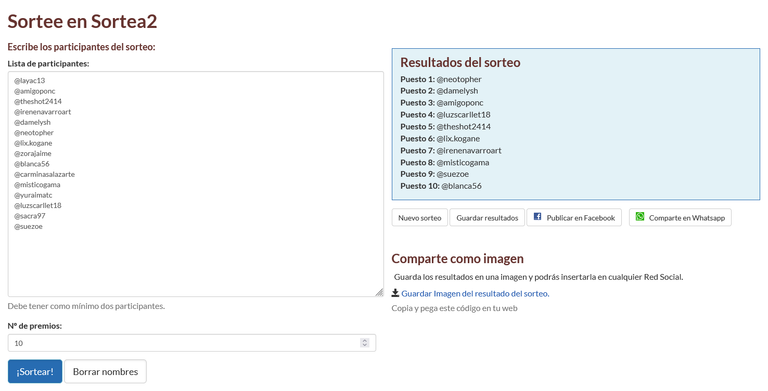The height and width of the screenshot is (391, 768).
Task: Click Publicar en Facebook button
Action: coord(574,218)
